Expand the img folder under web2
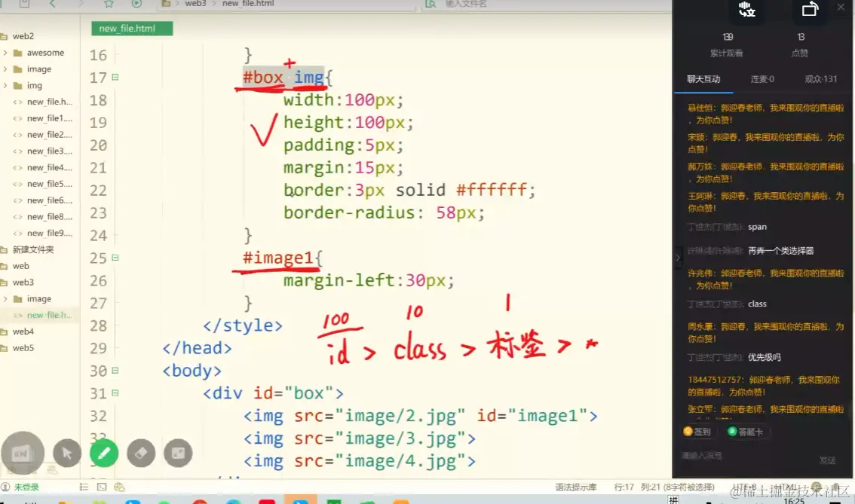 5,86
